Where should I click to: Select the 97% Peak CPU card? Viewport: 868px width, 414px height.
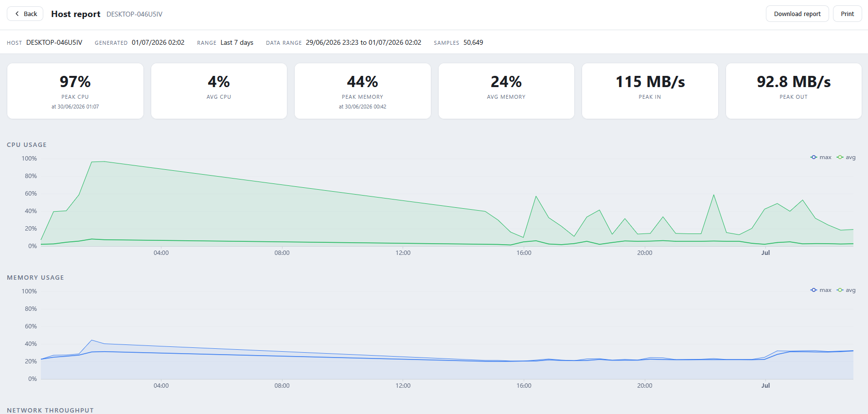coord(75,91)
